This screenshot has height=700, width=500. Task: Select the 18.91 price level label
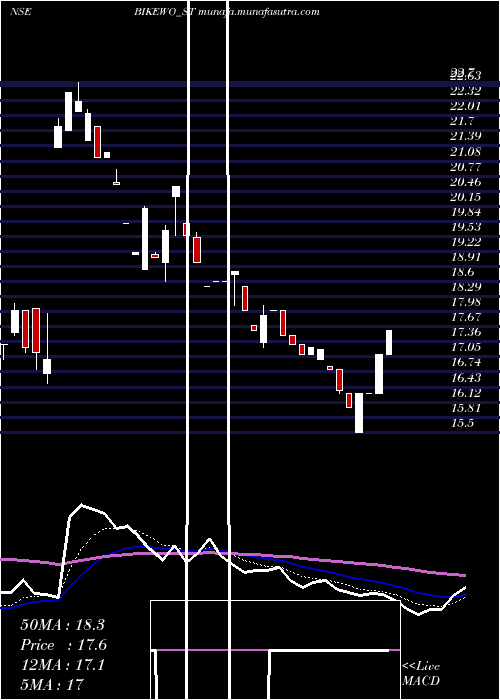[x=466, y=258]
